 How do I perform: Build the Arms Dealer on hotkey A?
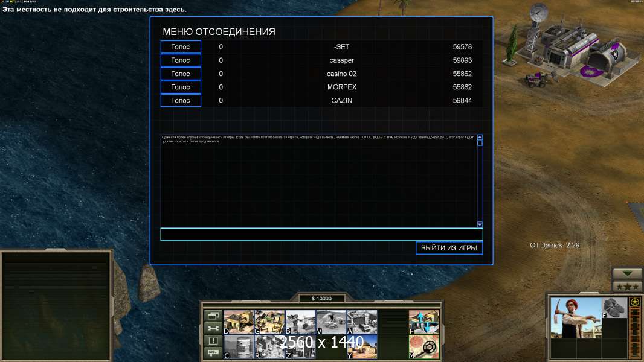(x=362, y=322)
